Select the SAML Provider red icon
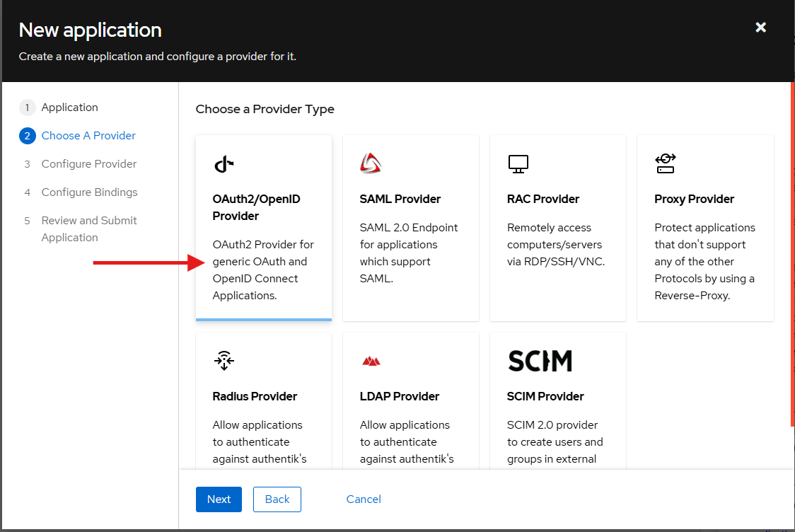 [371, 163]
